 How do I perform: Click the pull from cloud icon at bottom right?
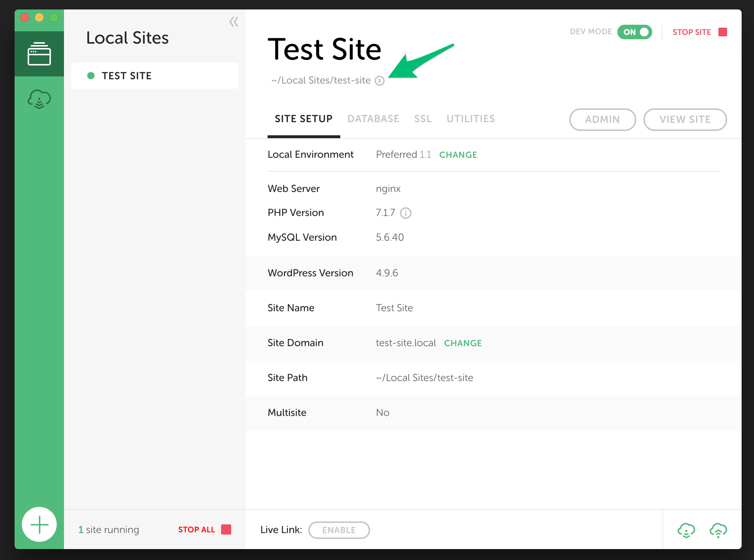[686, 530]
